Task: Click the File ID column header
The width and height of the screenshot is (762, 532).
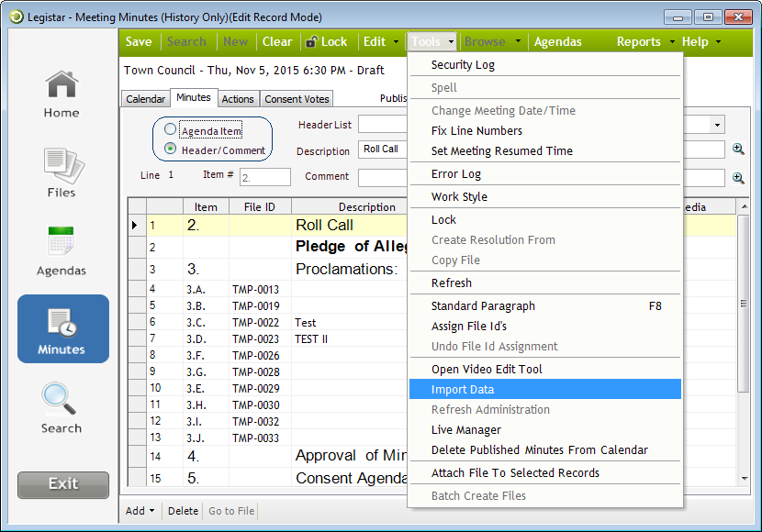Action: pyautogui.click(x=260, y=206)
